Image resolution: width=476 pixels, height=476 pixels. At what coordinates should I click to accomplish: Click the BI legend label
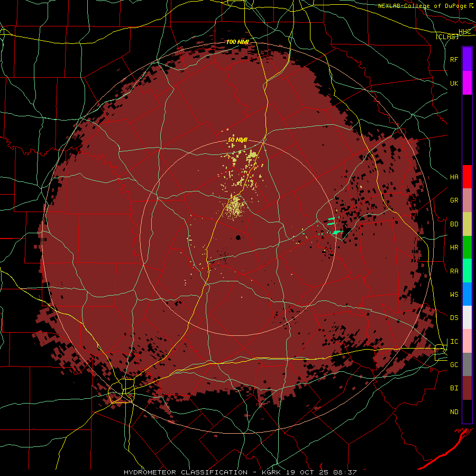click(x=454, y=388)
